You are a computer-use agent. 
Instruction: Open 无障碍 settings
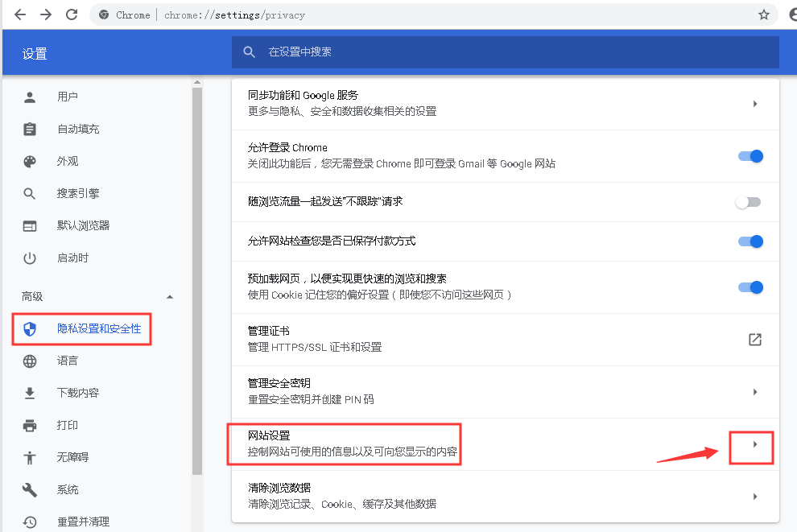tap(72, 457)
